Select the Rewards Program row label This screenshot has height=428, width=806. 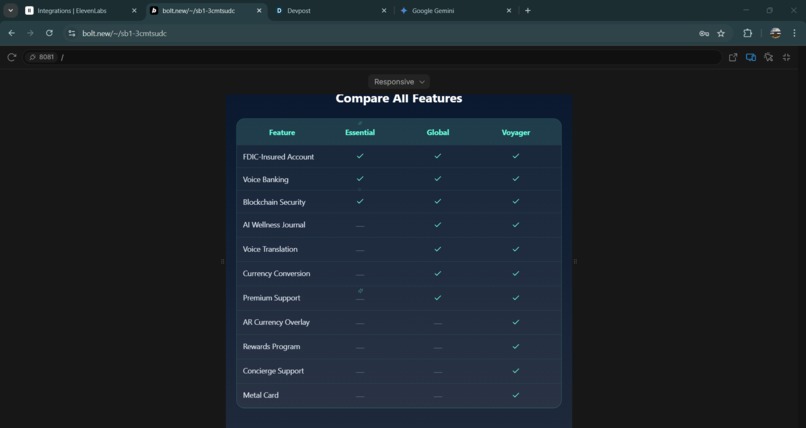(x=271, y=346)
